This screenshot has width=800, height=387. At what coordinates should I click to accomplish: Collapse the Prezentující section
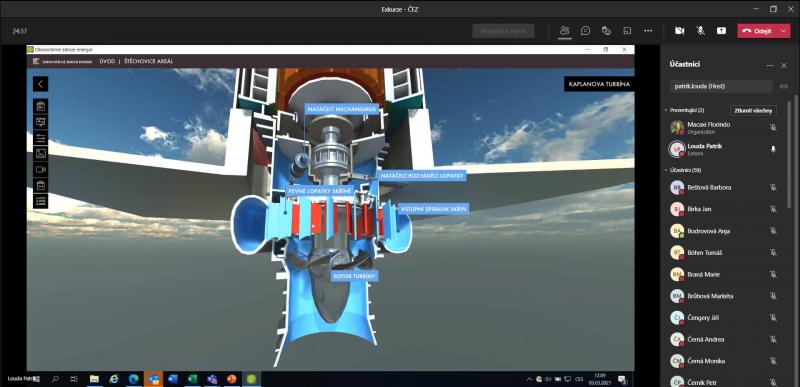pyautogui.click(x=665, y=110)
